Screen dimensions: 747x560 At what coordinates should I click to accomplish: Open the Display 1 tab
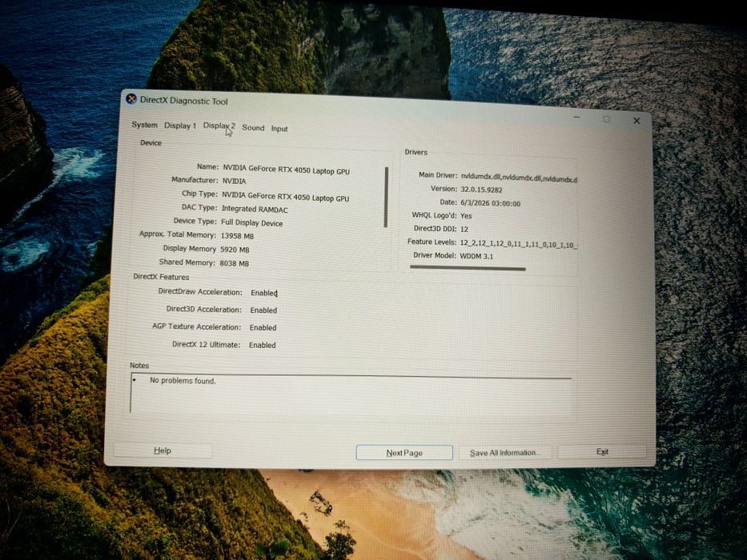180,126
